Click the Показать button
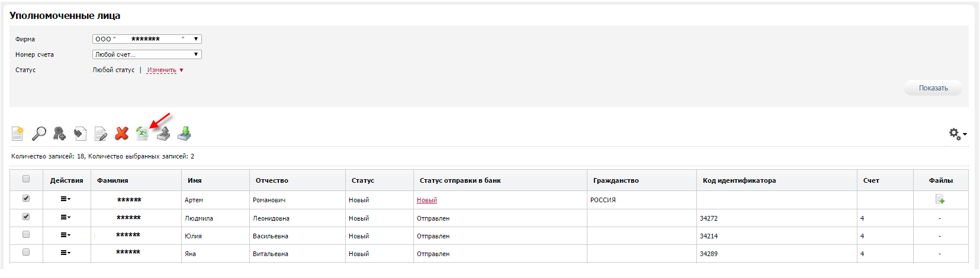This screenshot has width=980, height=278. [933, 88]
